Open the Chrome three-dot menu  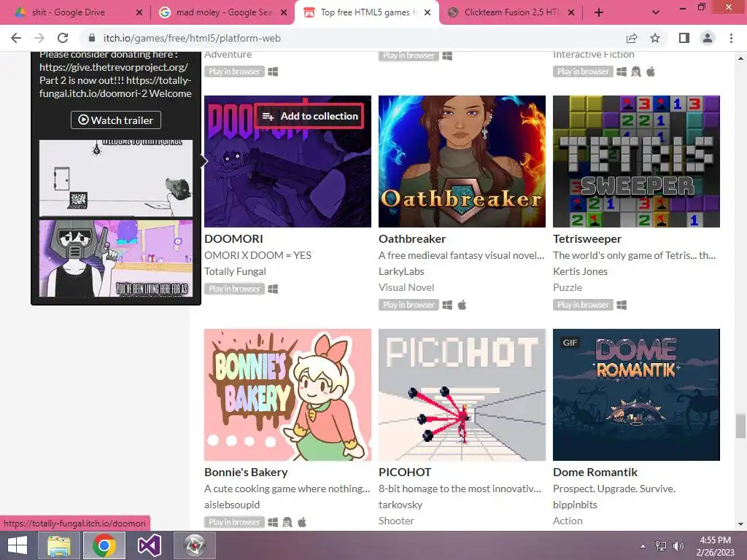click(x=731, y=38)
